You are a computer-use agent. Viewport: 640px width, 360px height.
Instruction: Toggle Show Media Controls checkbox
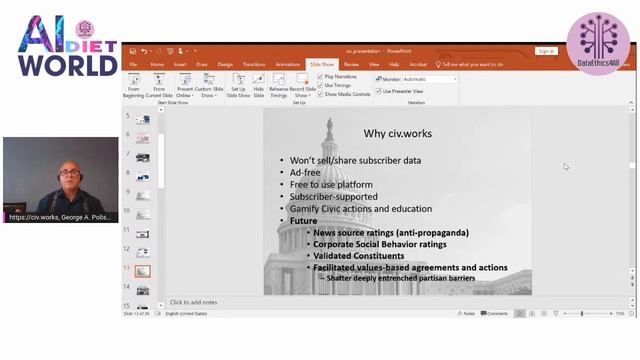[320, 94]
